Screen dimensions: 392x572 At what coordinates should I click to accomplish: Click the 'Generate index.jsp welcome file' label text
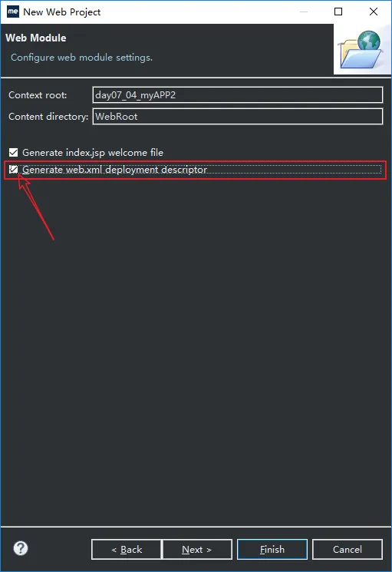tap(93, 153)
